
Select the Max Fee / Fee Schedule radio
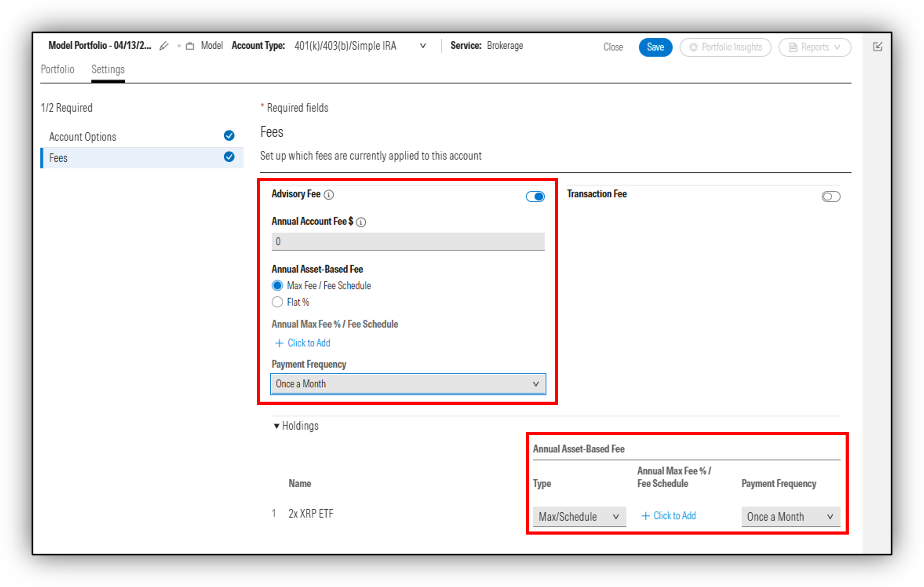pos(277,286)
